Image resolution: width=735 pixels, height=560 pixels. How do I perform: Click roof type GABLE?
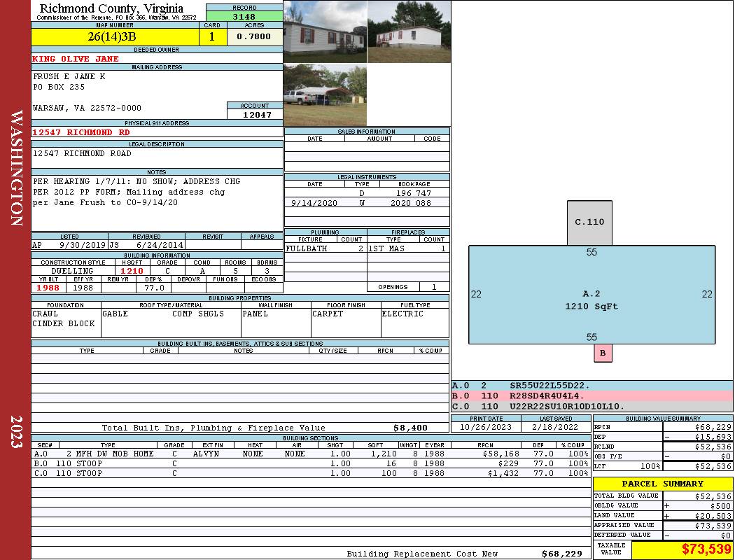point(115,314)
